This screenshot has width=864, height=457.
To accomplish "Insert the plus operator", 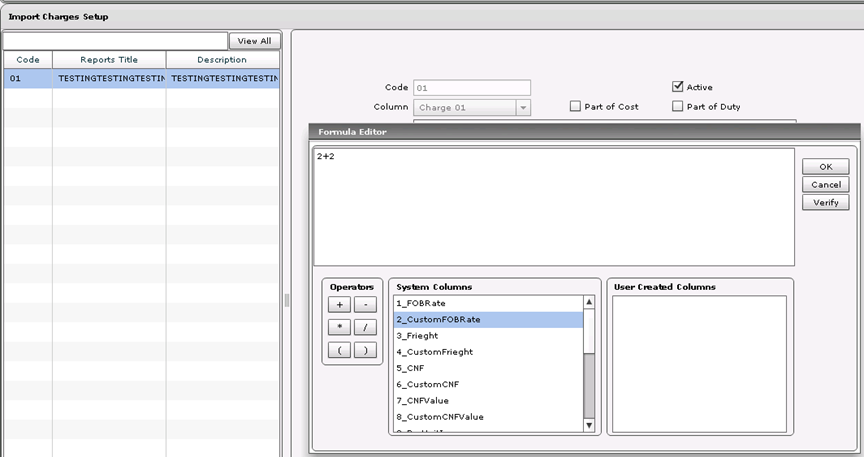I will [339, 304].
